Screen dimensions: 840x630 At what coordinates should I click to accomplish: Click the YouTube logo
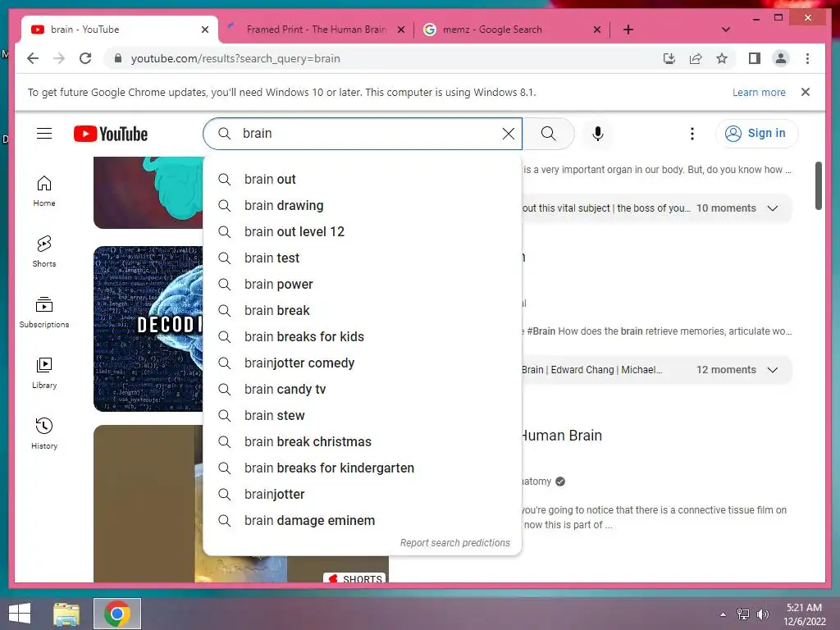[x=111, y=134]
